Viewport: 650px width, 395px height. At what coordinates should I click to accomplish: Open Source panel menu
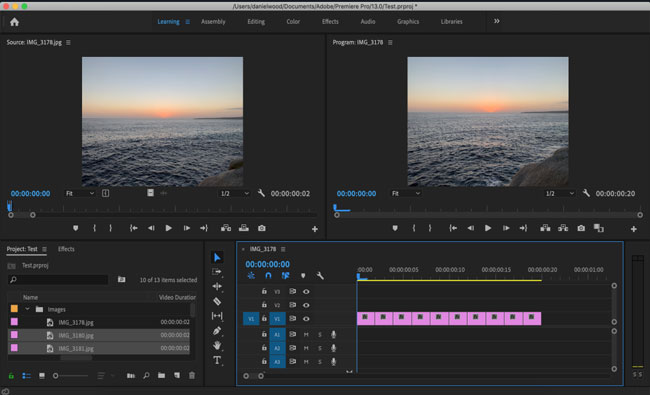(x=68, y=42)
